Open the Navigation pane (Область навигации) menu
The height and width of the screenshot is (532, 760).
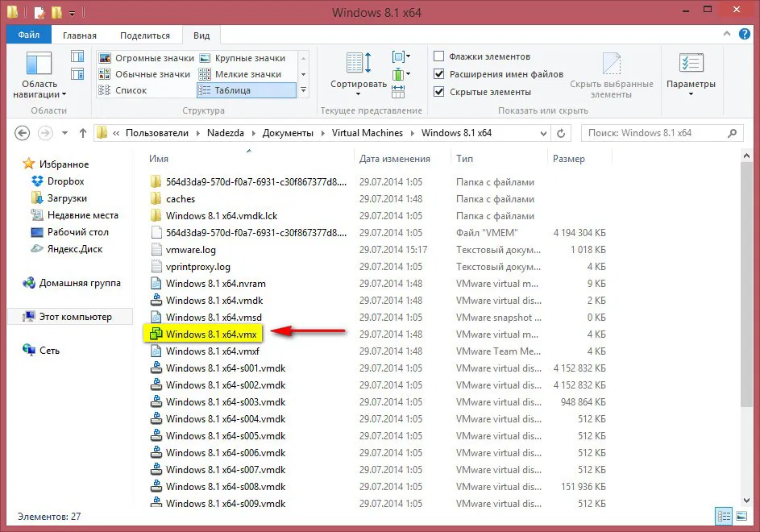coord(39,75)
